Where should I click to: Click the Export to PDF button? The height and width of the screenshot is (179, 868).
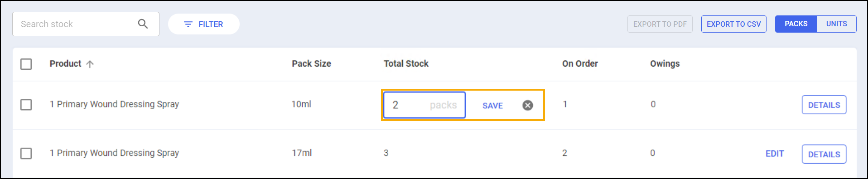point(660,24)
